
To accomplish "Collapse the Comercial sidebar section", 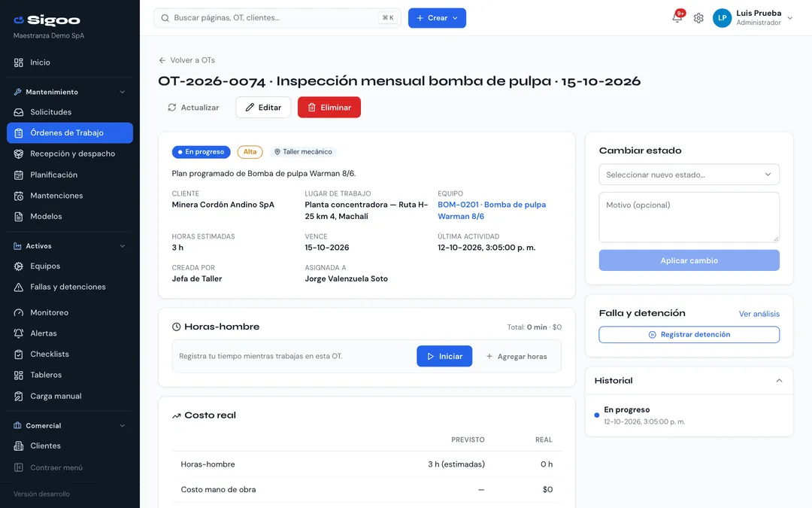I will 123,425.
